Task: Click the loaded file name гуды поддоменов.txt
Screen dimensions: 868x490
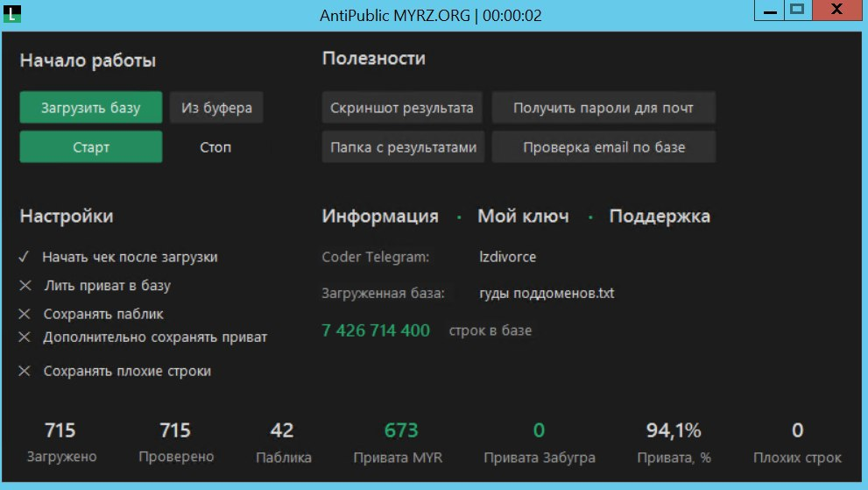Action: pyautogui.click(x=547, y=294)
